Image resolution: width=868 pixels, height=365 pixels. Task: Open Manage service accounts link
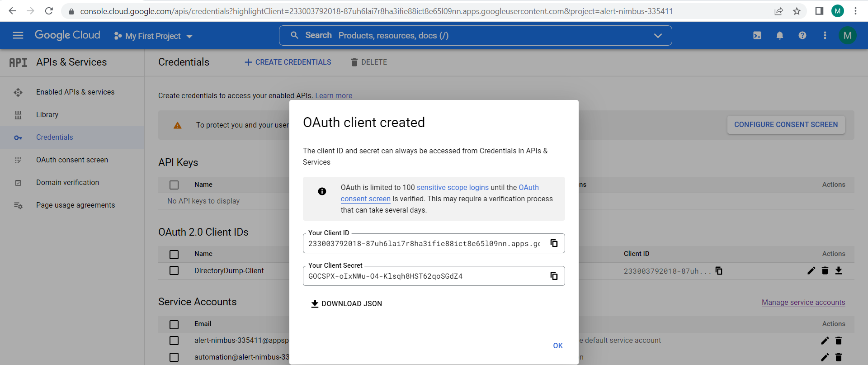(x=803, y=303)
